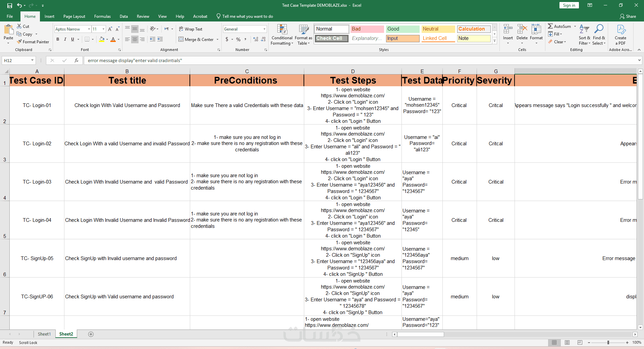The width and height of the screenshot is (644, 349).
Task: Toggle middle vertical alignment
Action: tap(135, 29)
